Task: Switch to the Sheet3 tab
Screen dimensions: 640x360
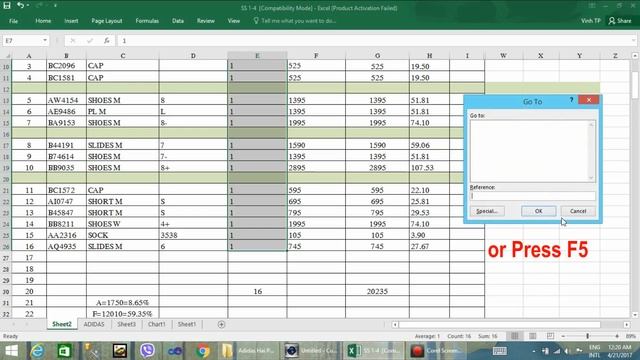Action: 126,324
